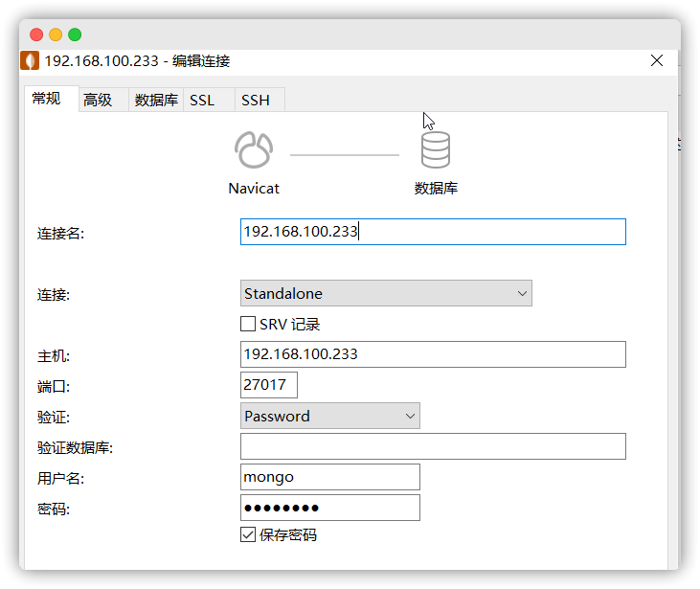The image size is (700, 589).
Task: Enable the SRV 记录 checkbox
Action: click(248, 324)
